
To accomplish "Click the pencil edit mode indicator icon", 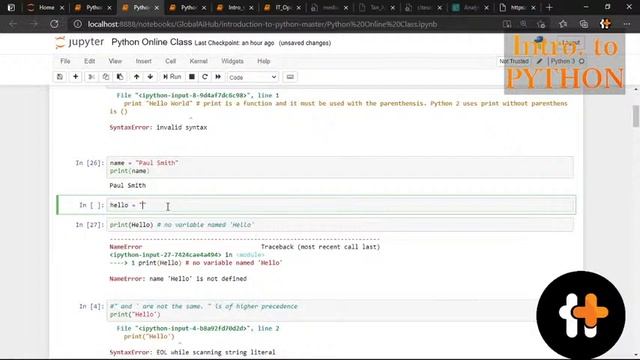I will (539, 61).
